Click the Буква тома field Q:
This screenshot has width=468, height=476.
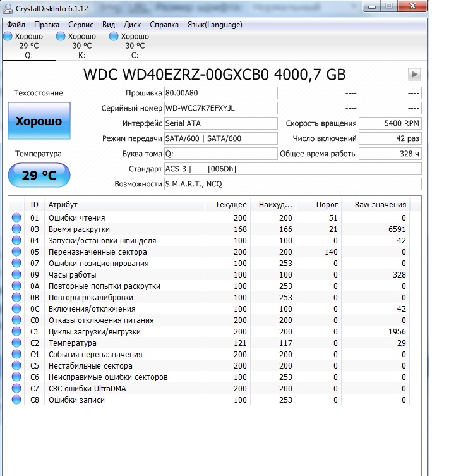coord(221,154)
